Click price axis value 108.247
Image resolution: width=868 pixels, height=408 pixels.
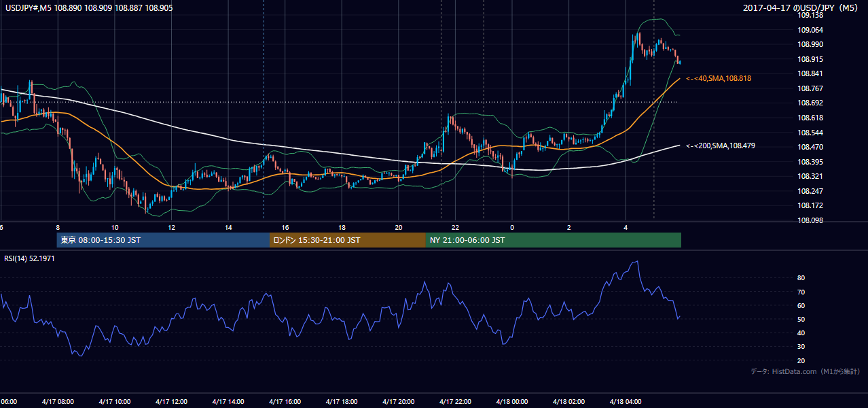point(810,191)
